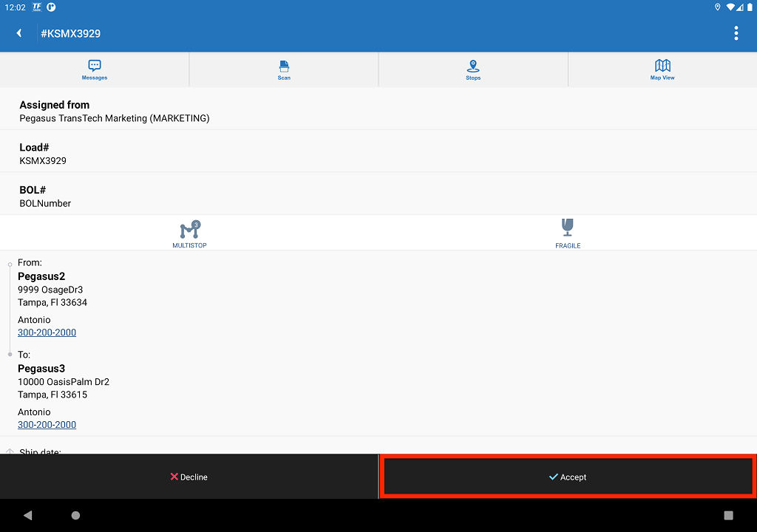The width and height of the screenshot is (757, 532).
Task: Select address 9999 OsageDr3
Action: tap(50, 290)
